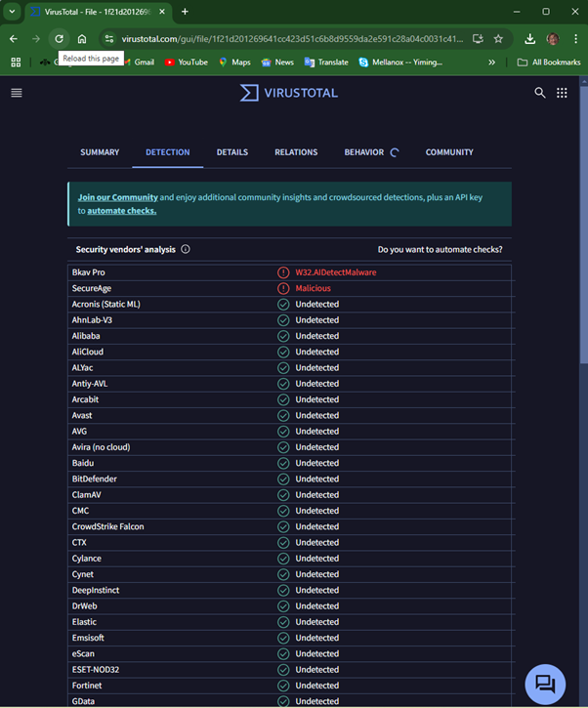Screen dimensions: 588x708
Task: Open the browser three-dot menu
Action: pos(574,39)
